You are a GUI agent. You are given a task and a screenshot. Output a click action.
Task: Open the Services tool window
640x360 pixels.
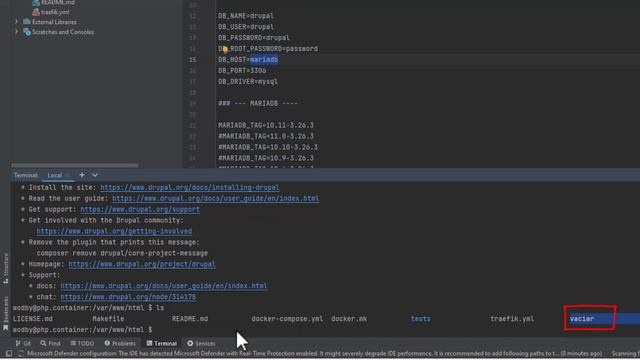pyautogui.click(x=201, y=343)
